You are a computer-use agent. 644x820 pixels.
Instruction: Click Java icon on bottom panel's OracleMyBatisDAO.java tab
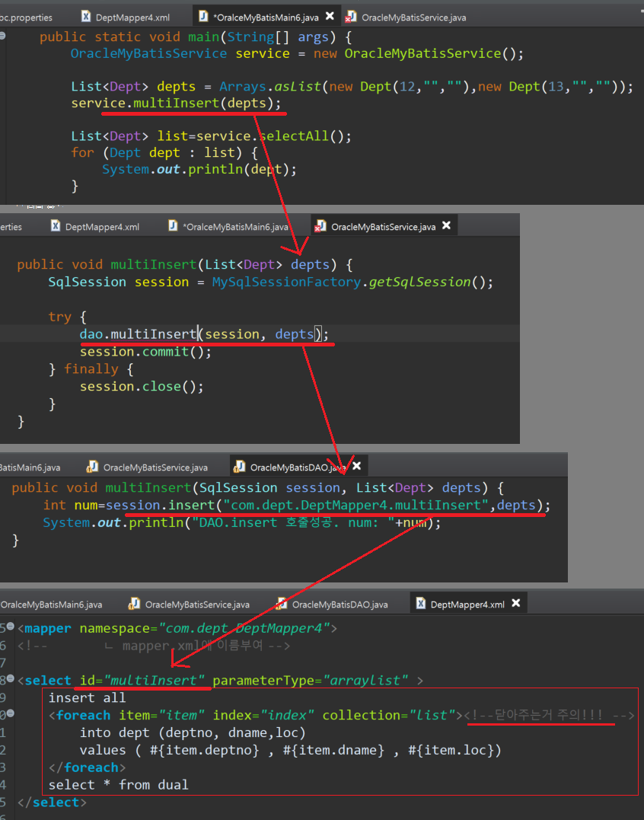tap(281, 604)
